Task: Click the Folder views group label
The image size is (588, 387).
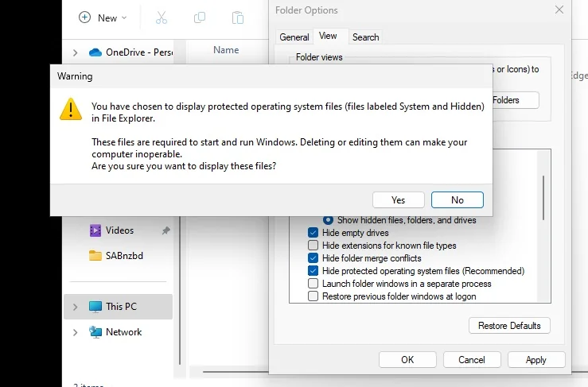Action: pyautogui.click(x=319, y=57)
